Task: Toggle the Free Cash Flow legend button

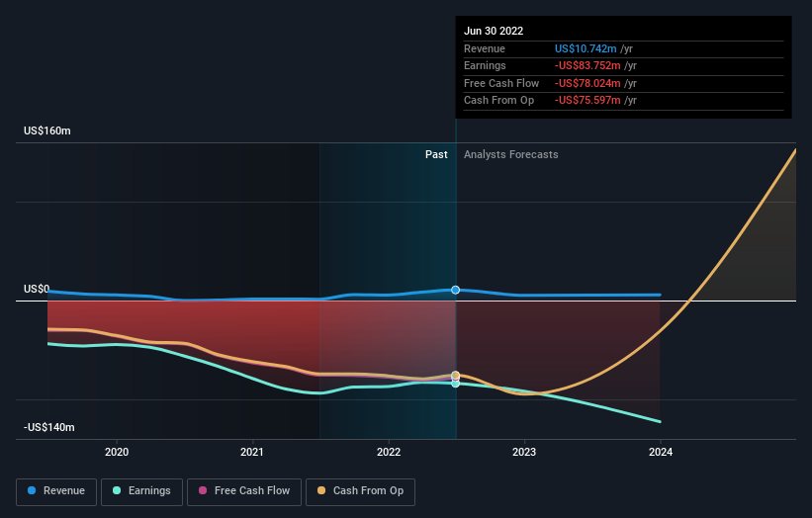Action: (244, 491)
